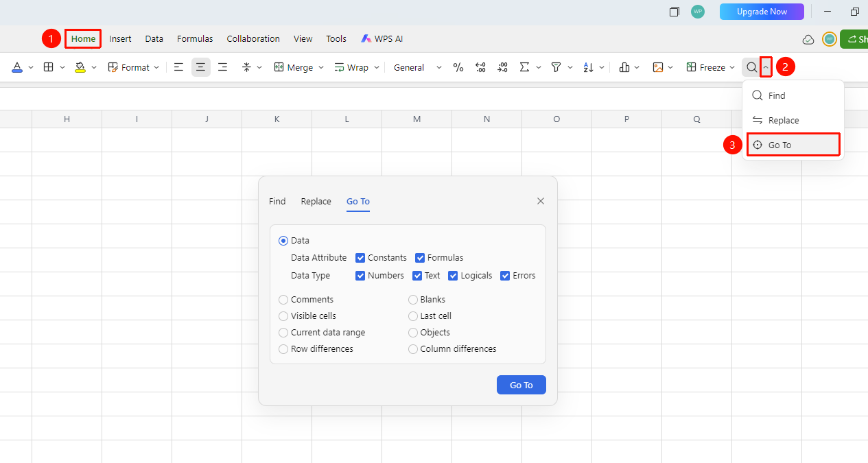Click the Upgrade Now button
The width and height of the screenshot is (868, 463).
tap(762, 12)
